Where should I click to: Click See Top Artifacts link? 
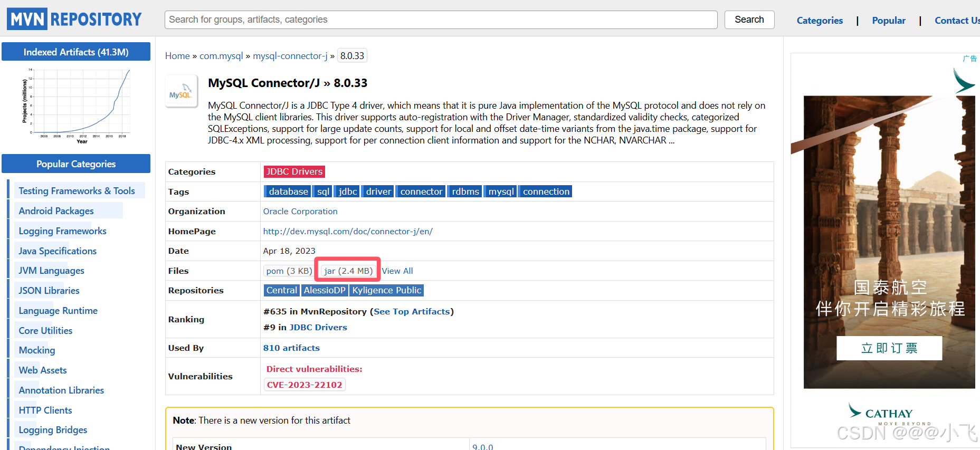coord(412,311)
